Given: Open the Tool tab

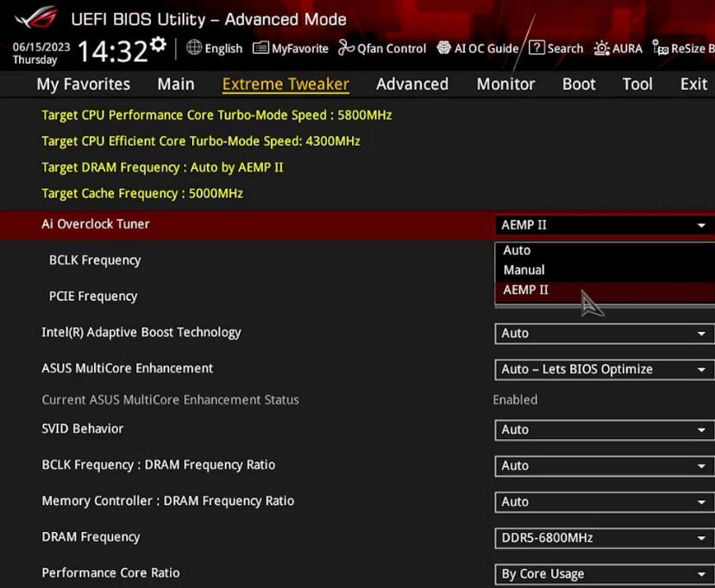Looking at the screenshot, I should tap(637, 84).
